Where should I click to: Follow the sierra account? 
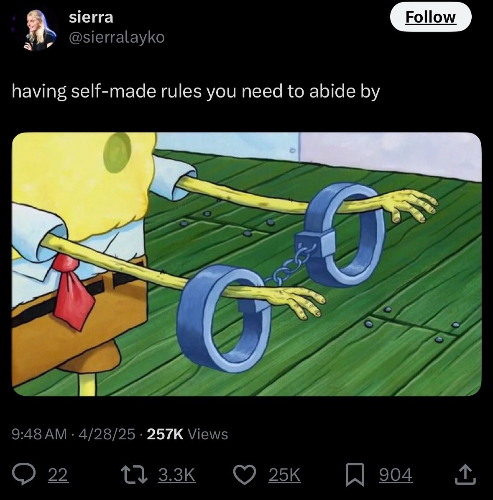[x=430, y=17]
